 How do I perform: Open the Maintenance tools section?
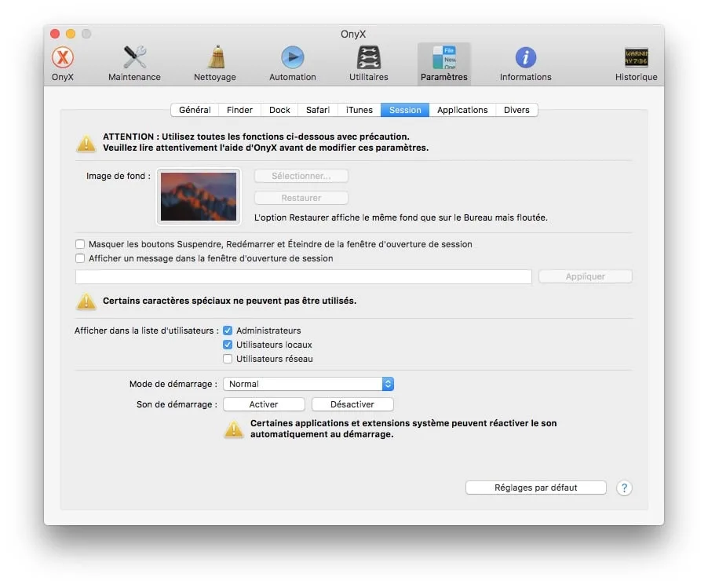[x=134, y=64]
